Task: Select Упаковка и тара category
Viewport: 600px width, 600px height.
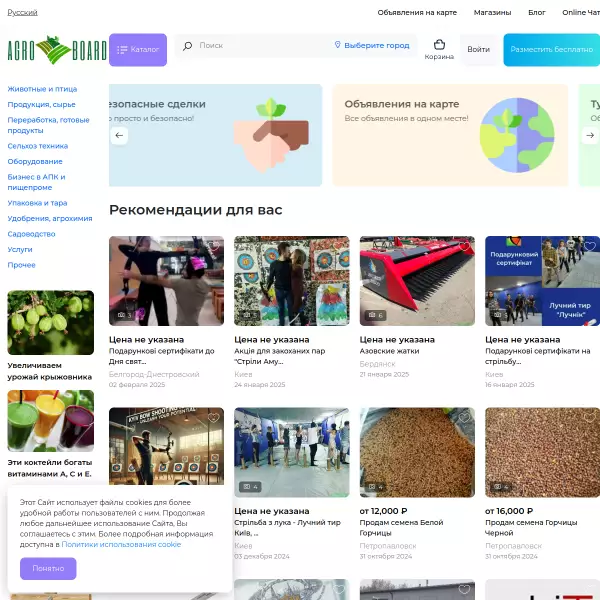Action: pyautogui.click(x=37, y=203)
